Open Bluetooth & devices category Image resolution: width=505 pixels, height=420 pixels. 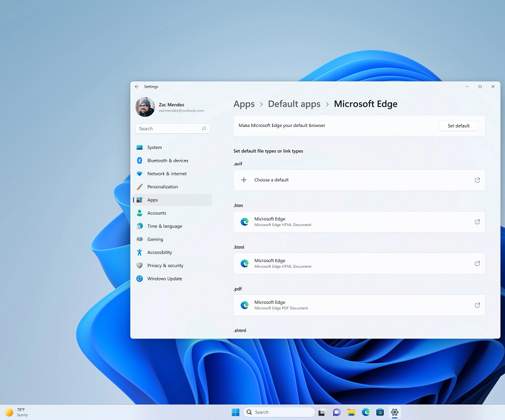(172, 160)
